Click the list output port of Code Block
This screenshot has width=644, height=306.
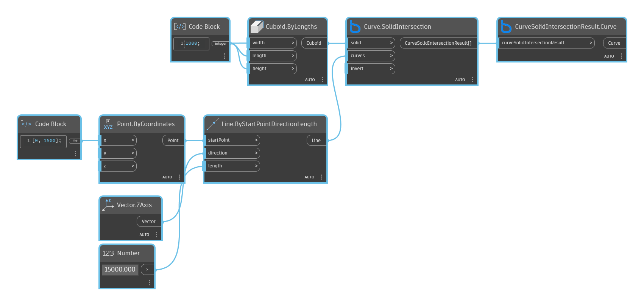[75, 141]
